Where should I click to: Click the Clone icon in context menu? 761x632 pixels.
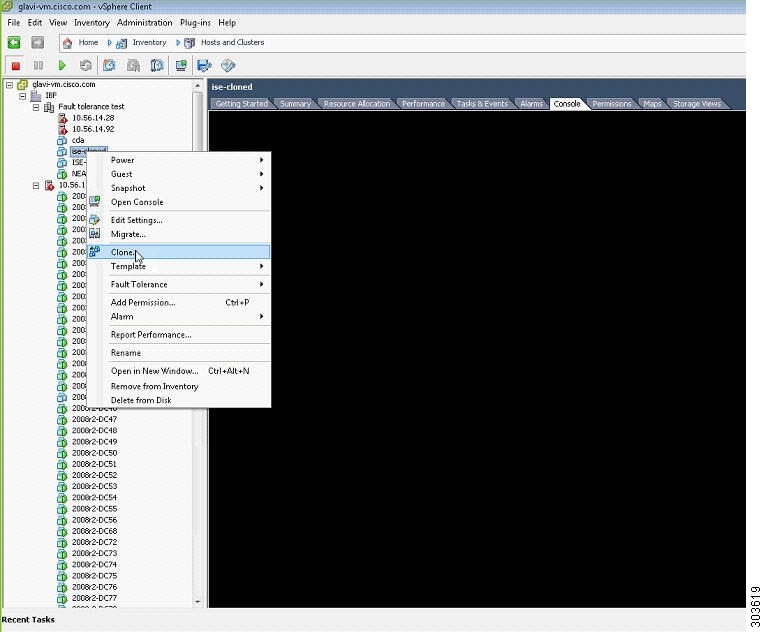95,251
